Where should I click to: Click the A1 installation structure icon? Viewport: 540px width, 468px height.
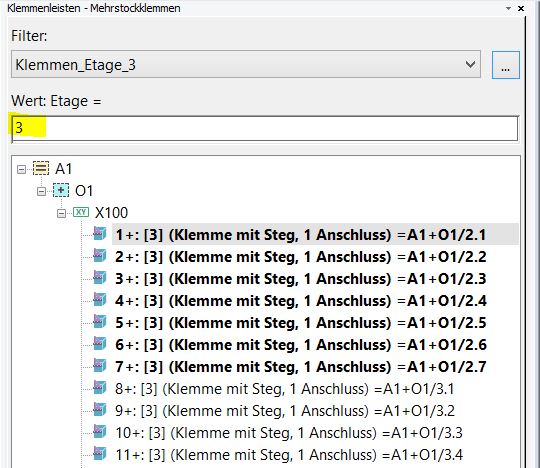(41, 168)
